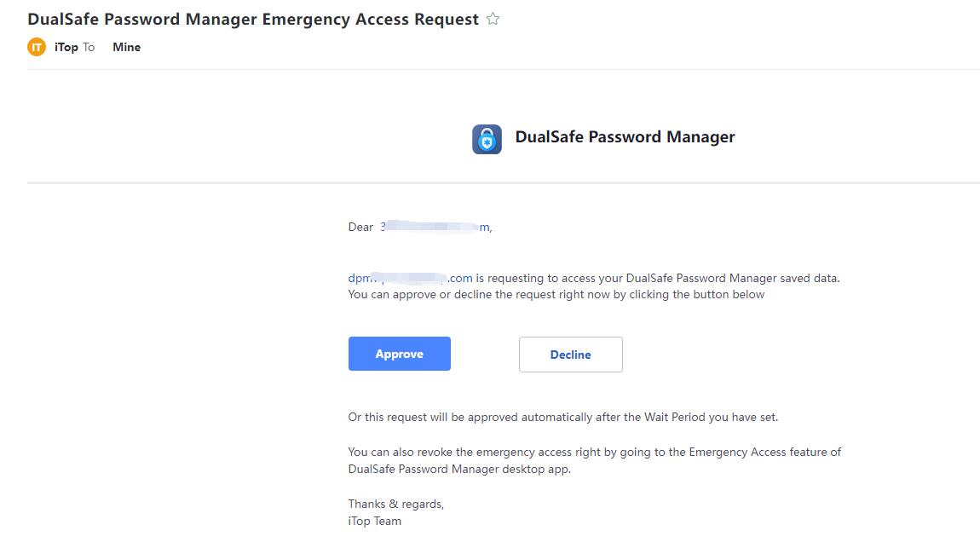Click the Thanks & regards line
The image size is (980, 548).
396,504
